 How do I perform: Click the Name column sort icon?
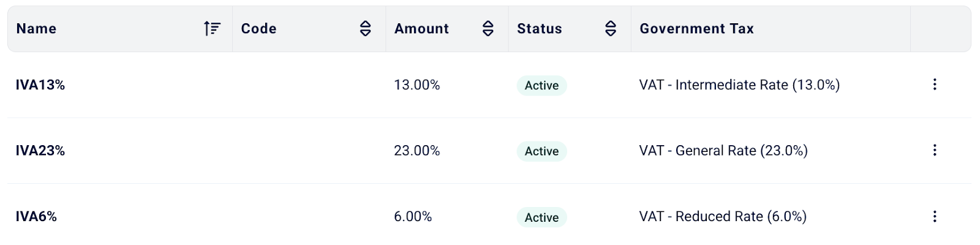point(212,28)
